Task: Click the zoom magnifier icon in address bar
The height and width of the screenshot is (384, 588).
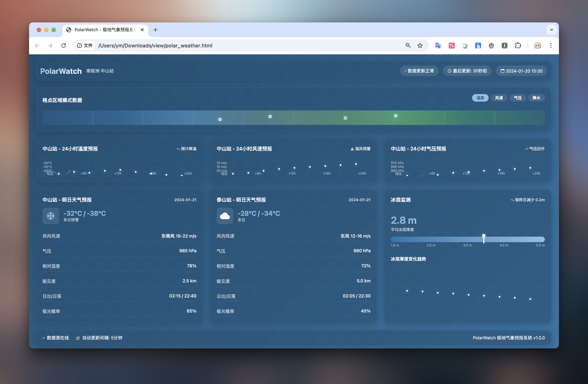Action: click(408, 45)
